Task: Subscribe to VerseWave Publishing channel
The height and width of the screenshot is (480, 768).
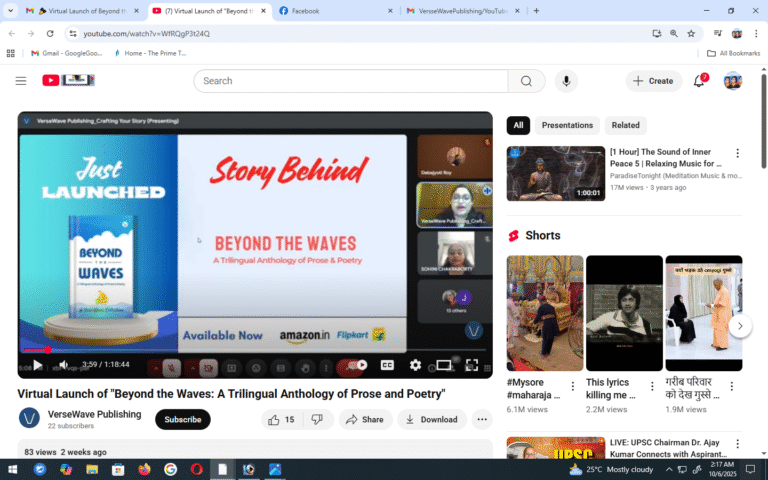Action: pos(183,420)
